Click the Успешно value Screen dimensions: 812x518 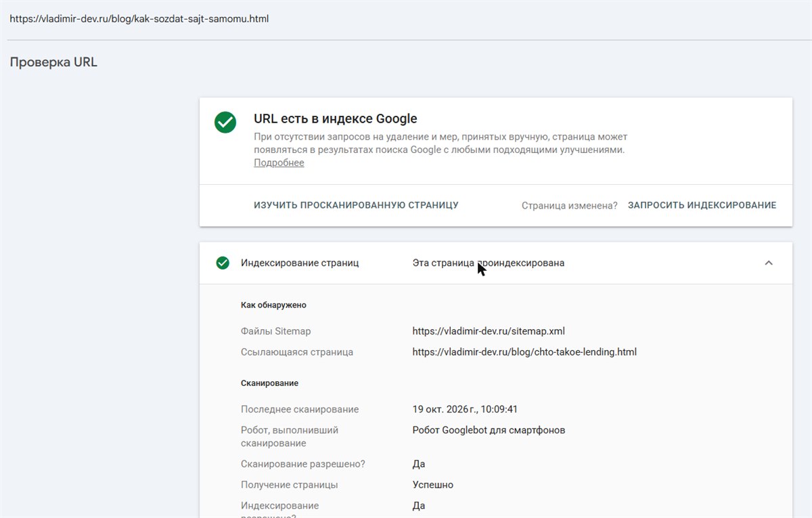tap(433, 485)
